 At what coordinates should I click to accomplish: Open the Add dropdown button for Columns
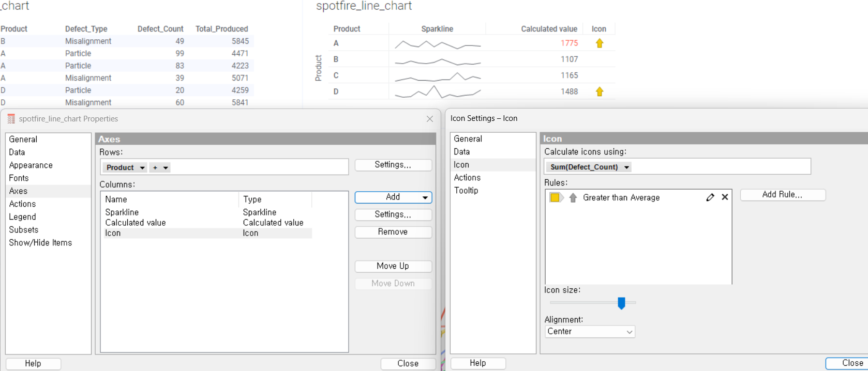pos(393,197)
